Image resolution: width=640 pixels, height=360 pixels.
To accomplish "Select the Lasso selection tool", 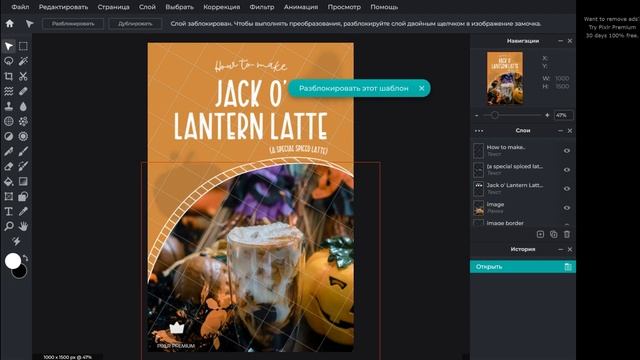I will [9, 61].
